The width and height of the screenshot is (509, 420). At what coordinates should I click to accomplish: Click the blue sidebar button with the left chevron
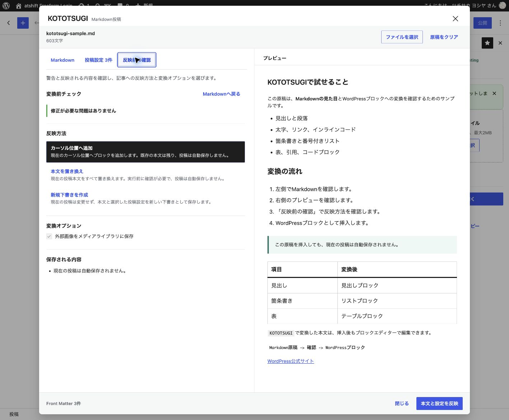tap(486, 199)
